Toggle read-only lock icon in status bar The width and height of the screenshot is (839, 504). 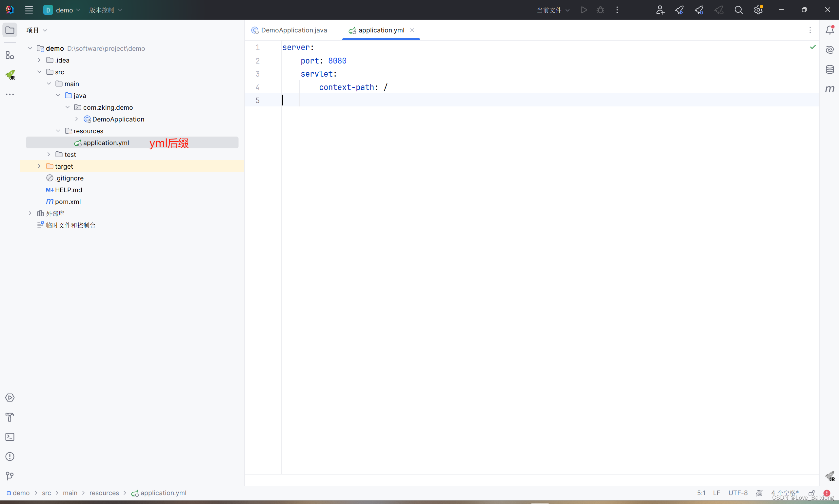pyautogui.click(x=811, y=493)
